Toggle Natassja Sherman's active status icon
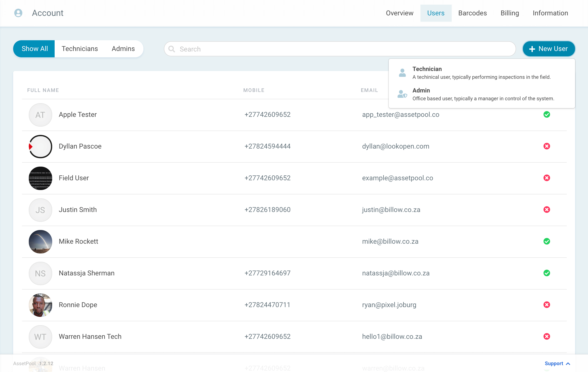588x372 pixels. tap(547, 273)
